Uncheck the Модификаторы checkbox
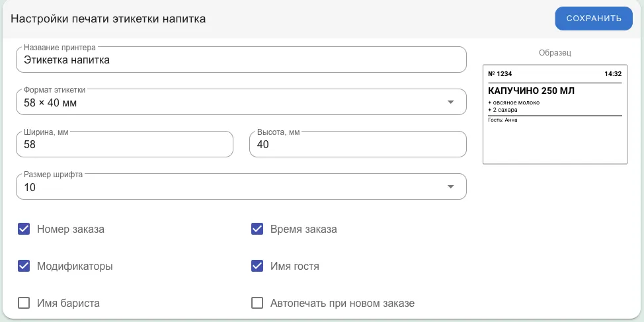The image size is (644, 322). (24, 266)
